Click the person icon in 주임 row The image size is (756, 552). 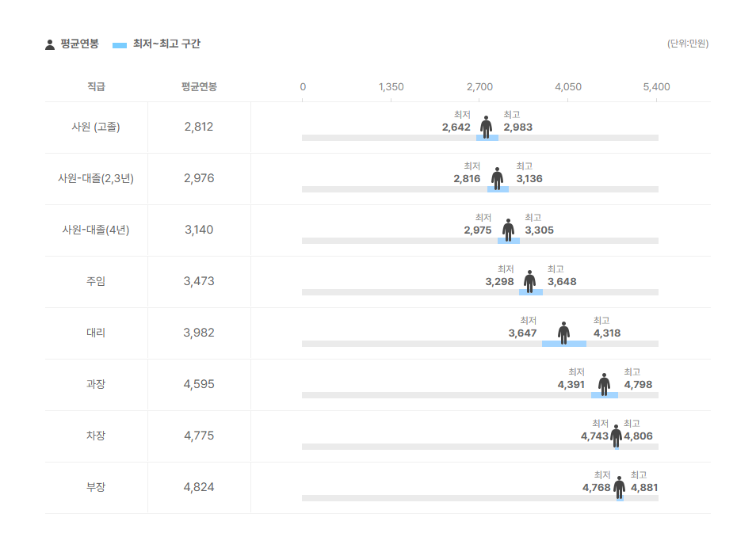point(530,282)
